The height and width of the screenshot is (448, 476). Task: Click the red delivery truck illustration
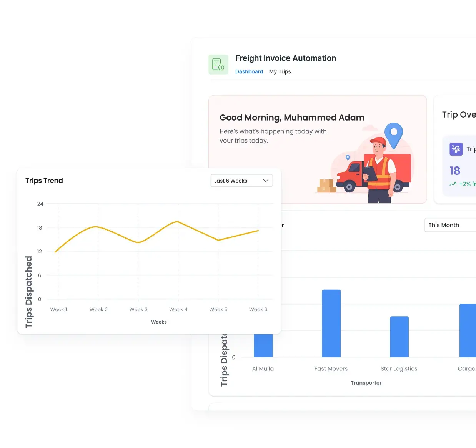coord(354,177)
